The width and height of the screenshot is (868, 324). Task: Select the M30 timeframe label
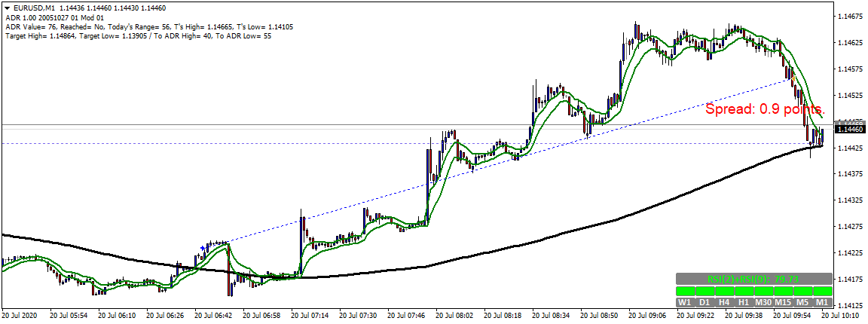coord(764,302)
